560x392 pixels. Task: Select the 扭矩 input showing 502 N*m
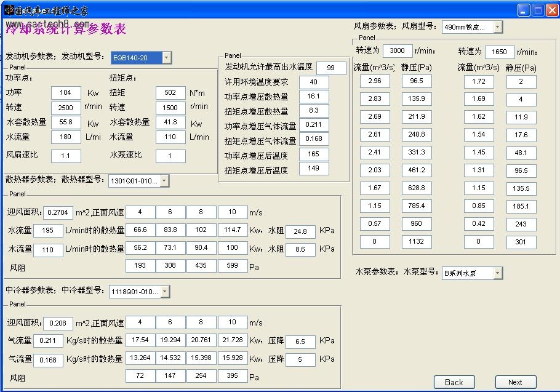[170, 92]
